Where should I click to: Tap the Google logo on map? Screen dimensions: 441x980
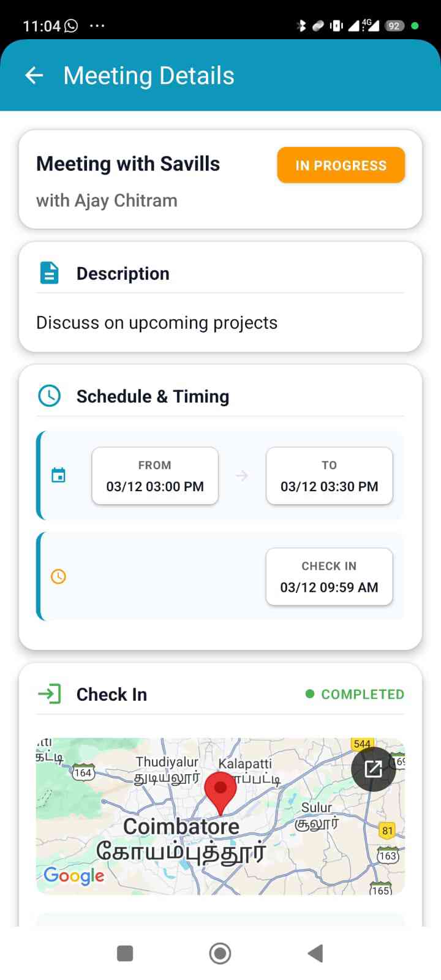point(74,876)
